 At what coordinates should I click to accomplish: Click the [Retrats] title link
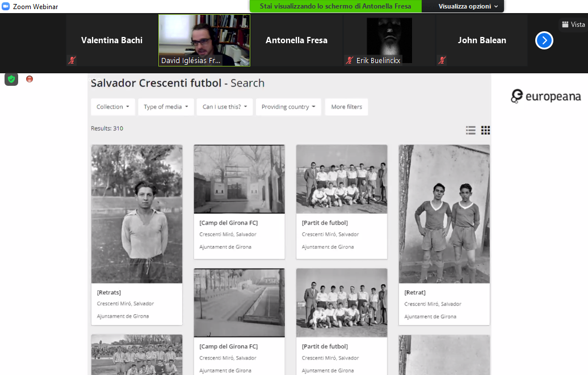click(109, 293)
